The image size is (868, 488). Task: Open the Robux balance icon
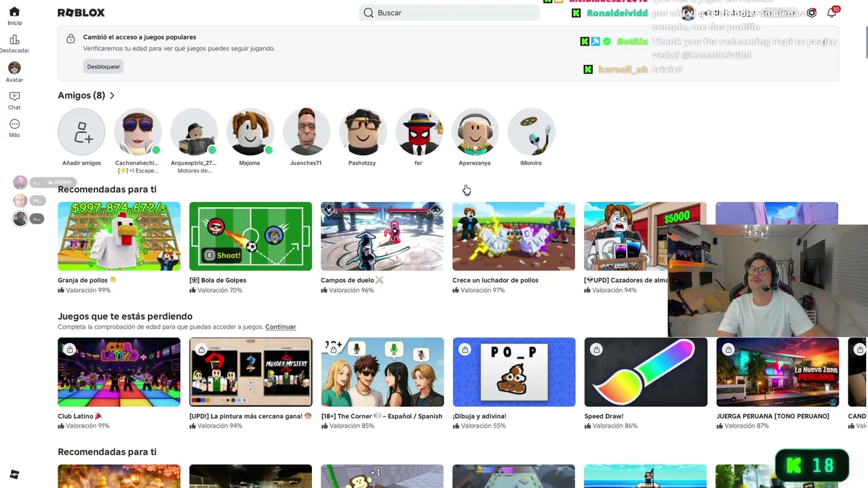click(x=811, y=13)
